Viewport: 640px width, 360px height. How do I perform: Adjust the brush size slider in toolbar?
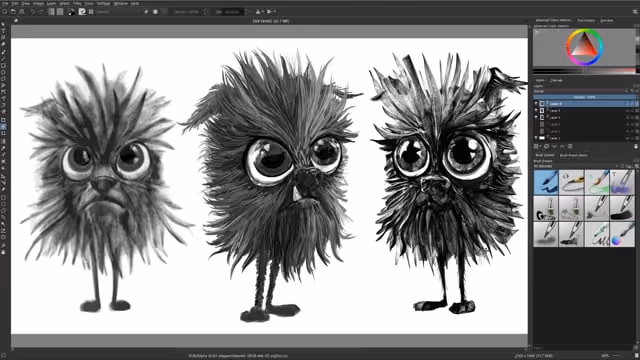230,12
